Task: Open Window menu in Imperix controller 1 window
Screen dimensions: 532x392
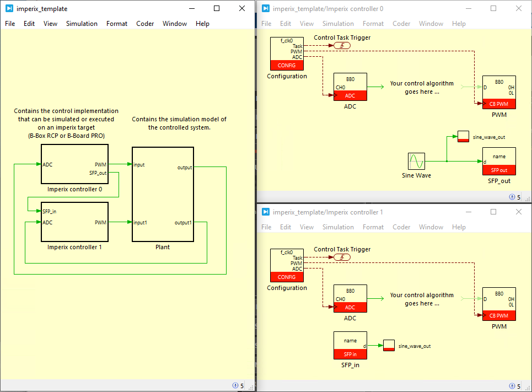Action: pyautogui.click(x=431, y=227)
